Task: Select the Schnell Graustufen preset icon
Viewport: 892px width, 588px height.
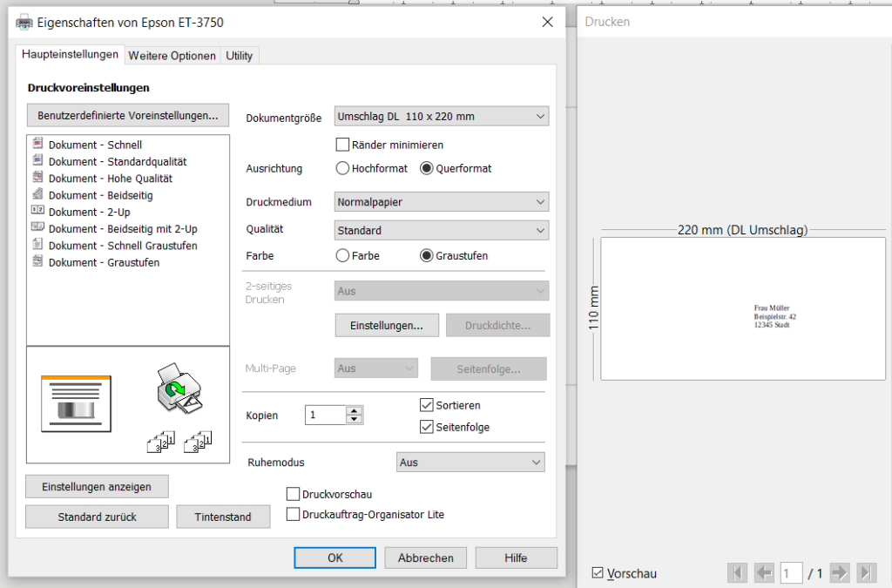Action: [x=37, y=244]
